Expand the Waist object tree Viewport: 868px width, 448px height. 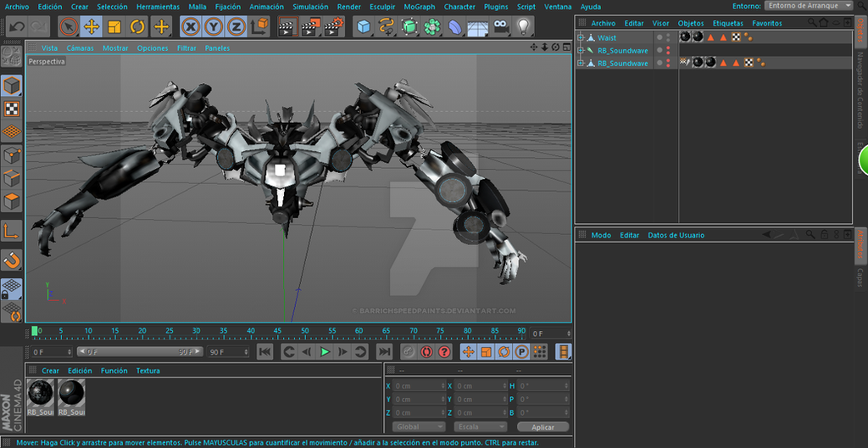click(x=581, y=37)
